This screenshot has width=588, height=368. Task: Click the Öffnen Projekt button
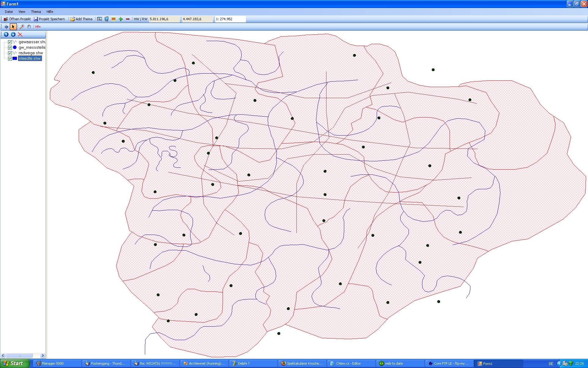(17, 19)
